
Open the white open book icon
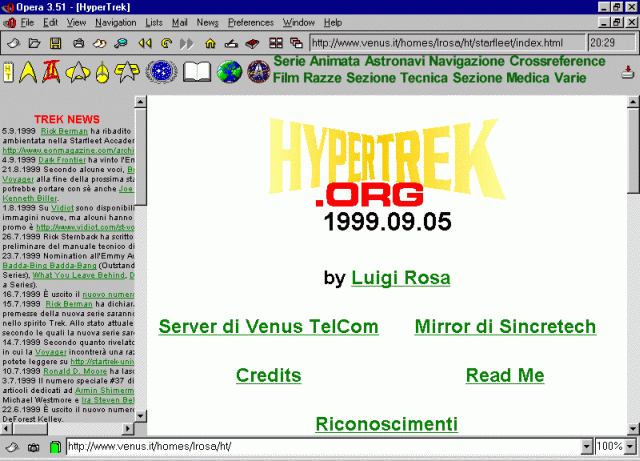197,72
